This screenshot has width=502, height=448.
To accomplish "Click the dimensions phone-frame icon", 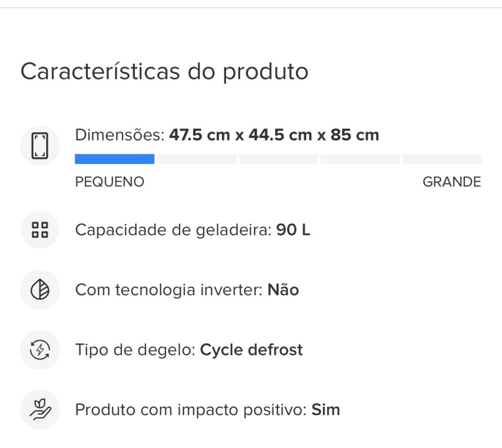I will [40, 146].
